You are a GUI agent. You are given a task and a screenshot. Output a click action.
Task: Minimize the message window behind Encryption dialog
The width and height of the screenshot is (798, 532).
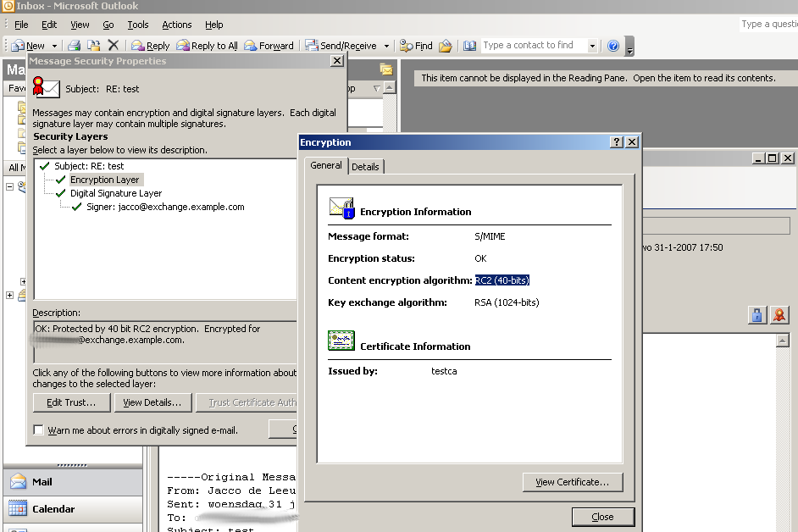click(758, 158)
